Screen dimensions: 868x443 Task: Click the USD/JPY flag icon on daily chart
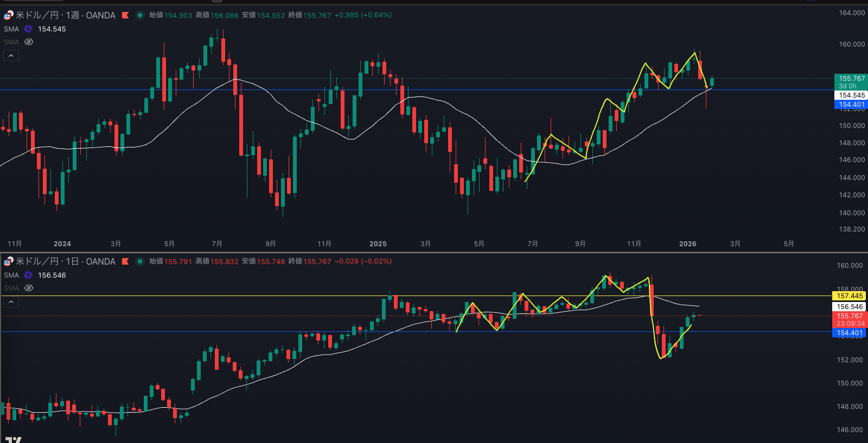pyautogui.click(x=8, y=262)
